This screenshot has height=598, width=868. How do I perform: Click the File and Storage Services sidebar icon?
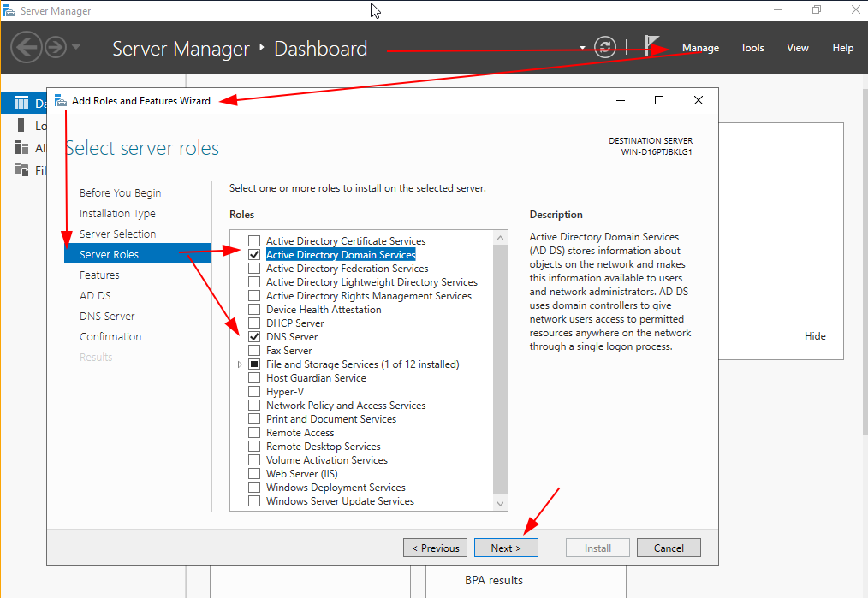click(21, 169)
